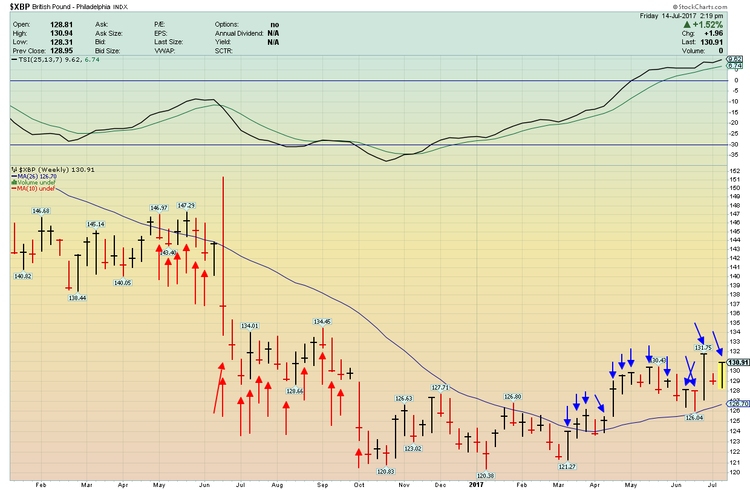Click the 146.68 high price label
This screenshot has width=750, height=490.
click(41, 211)
